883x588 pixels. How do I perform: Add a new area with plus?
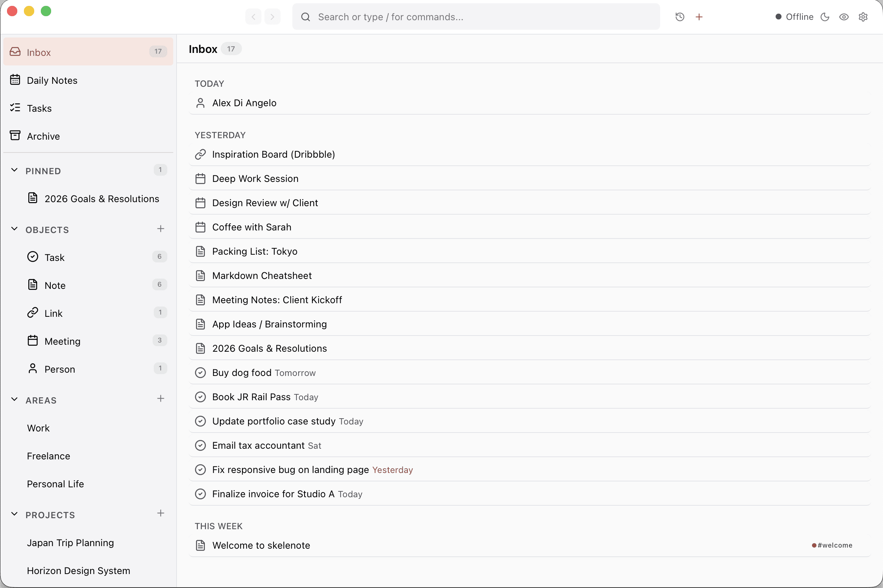[x=161, y=399]
